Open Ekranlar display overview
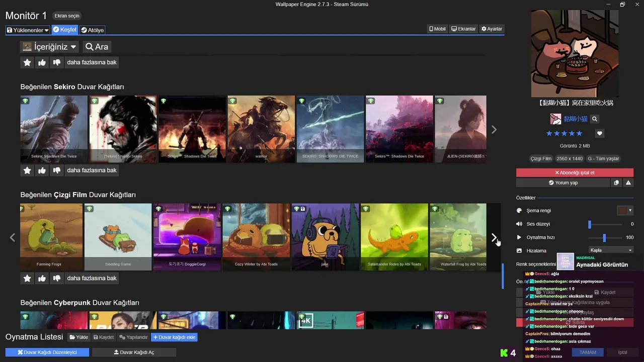The image size is (644, 362). coord(463,29)
